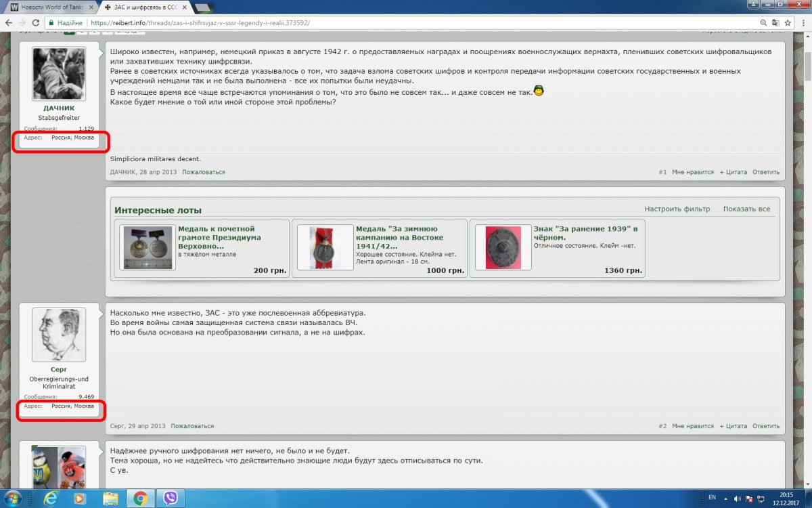Screen dimensions: 812x508
Task: Click Показать все in lots panel
Action: click(746, 209)
